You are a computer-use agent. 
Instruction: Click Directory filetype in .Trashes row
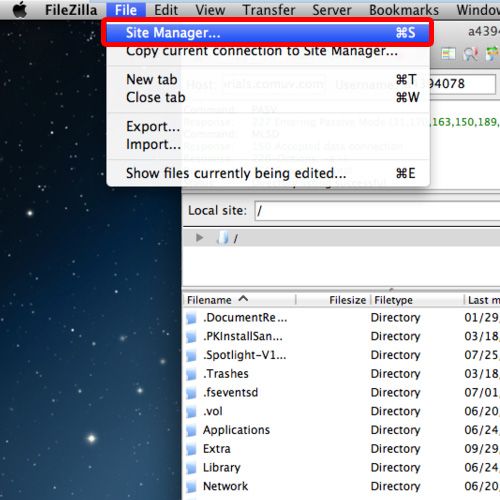pos(396,374)
